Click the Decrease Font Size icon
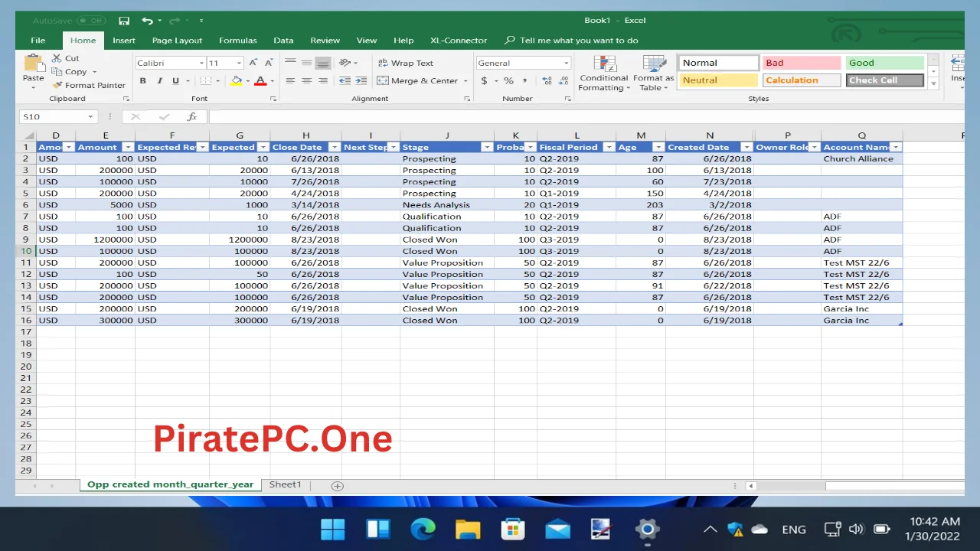Image resolution: width=980 pixels, height=551 pixels. click(268, 63)
